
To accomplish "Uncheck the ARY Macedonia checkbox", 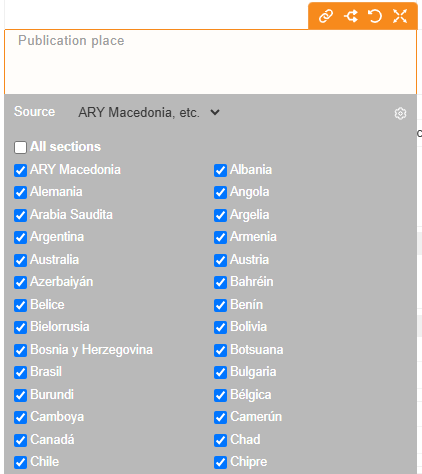I will 20,170.
